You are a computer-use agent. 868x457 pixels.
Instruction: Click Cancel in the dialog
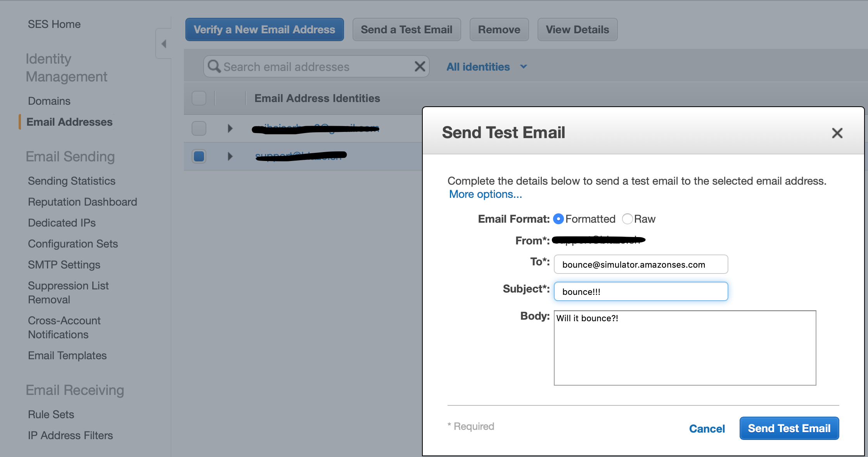pos(707,428)
